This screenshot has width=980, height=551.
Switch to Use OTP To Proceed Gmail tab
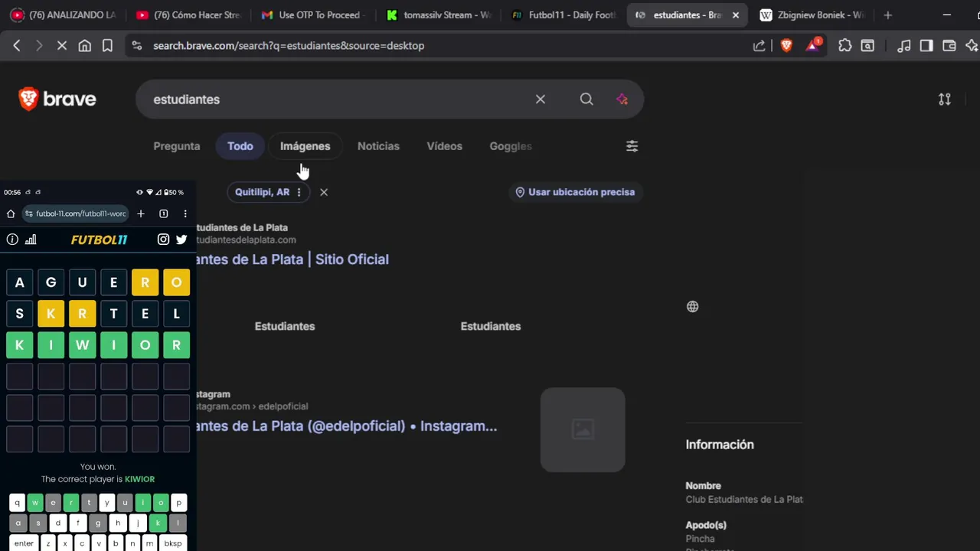click(x=314, y=15)
